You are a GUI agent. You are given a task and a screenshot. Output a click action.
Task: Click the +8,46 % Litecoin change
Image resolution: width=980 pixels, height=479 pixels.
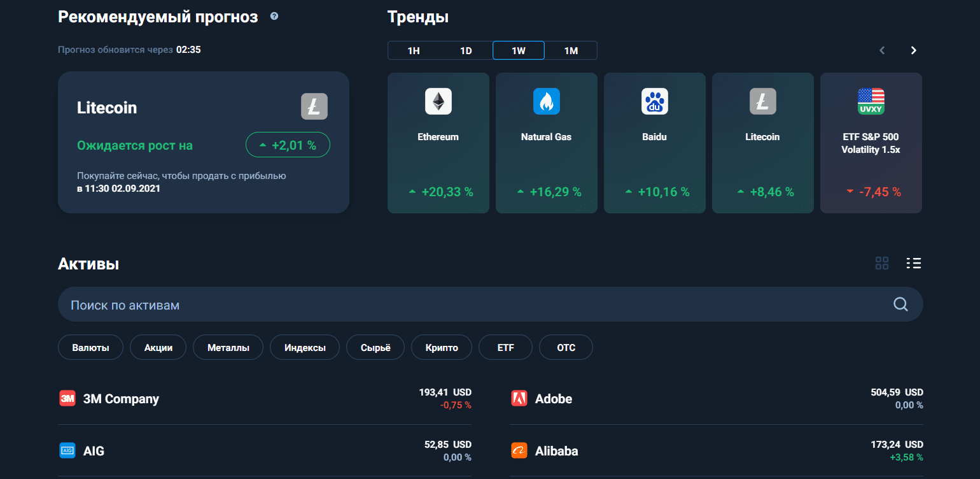[766, 192]
